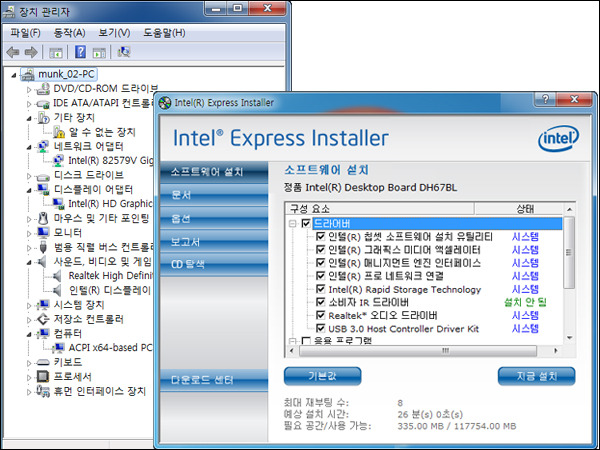Click the blue Help icon in Device Manager toolbar

tap(80, 52)
